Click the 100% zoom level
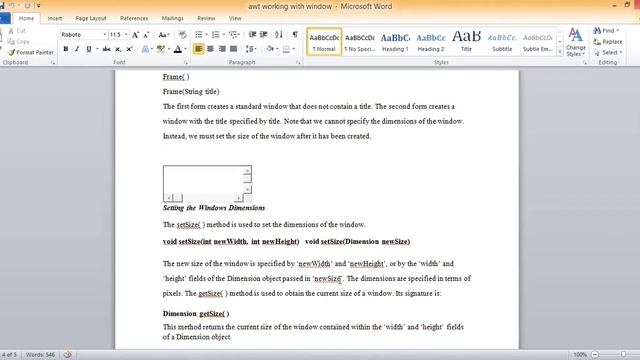The image size is (640, 360). click(580, 355)
